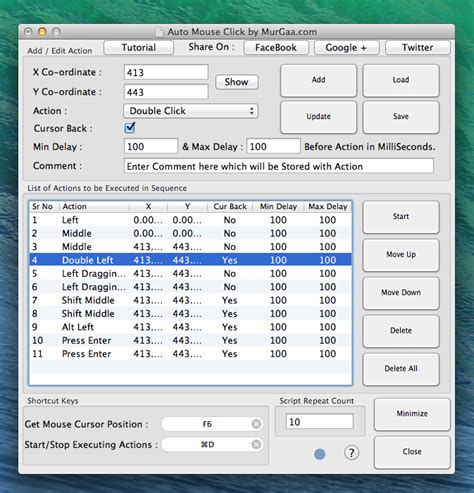Click the document icon in the title bar
The height and width of the screenshot is (493, 474).
(x=160, y=32)
